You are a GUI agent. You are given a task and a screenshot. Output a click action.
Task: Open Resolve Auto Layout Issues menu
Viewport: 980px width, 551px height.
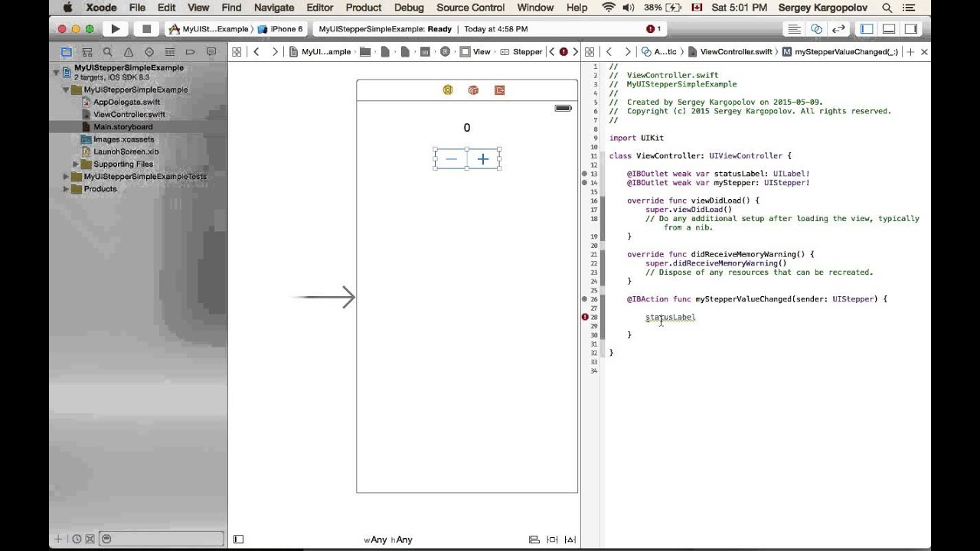pos(570,540)
